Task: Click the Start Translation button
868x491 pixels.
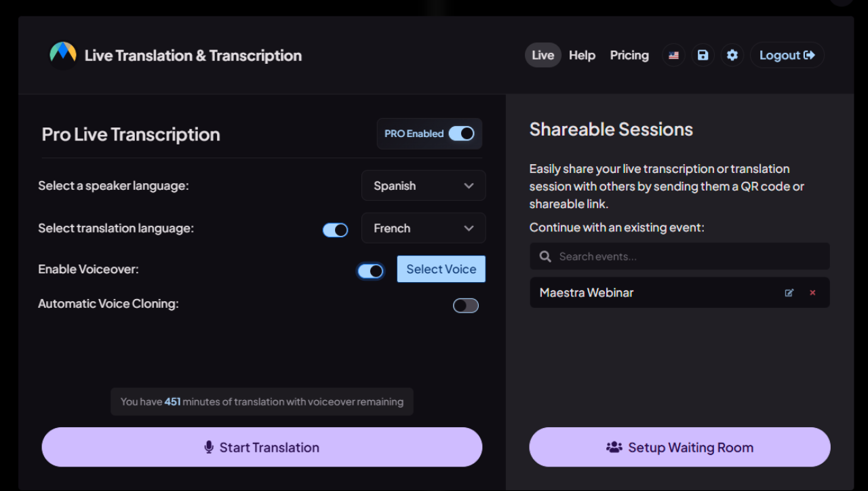Action: click(x=262, y=447)
